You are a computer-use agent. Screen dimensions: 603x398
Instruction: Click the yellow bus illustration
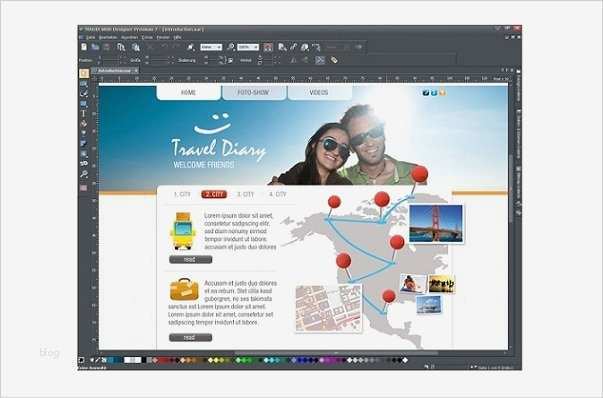pos(183,231)
